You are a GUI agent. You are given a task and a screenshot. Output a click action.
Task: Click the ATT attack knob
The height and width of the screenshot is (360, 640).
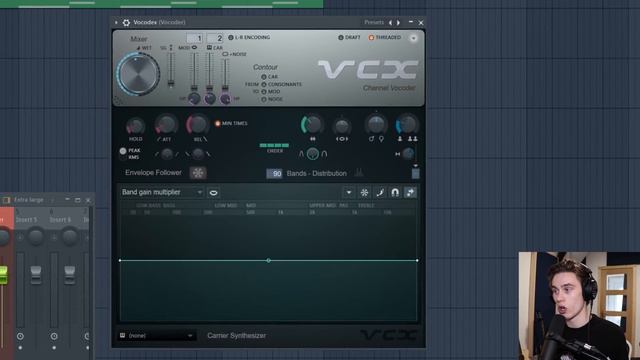pyautogui.click(x=166, y=124)
